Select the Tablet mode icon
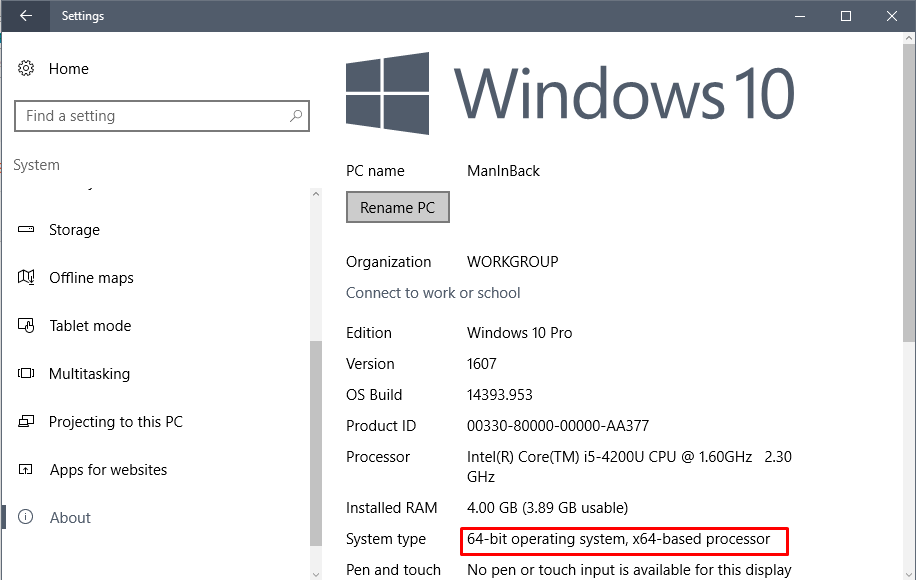Viewport: 916px width, 580px height. click(26, 325)
